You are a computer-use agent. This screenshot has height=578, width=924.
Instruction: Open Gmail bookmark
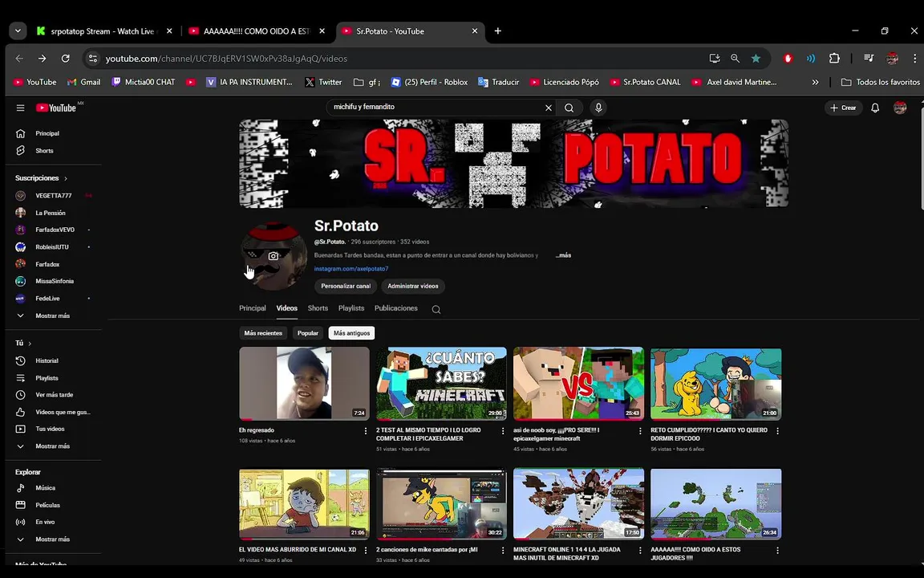point(83,82)
